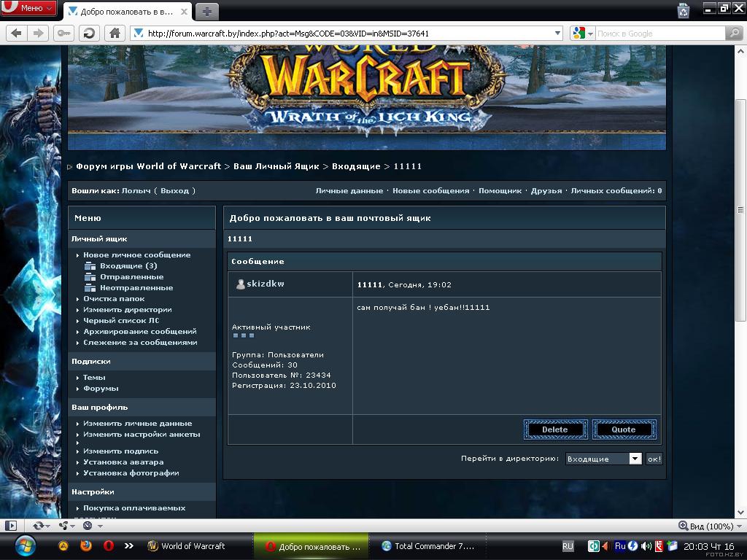Image resolution: width=747 pixels, height=560 pixels.
Task: Log out via the Выход link
Action: 175,191
